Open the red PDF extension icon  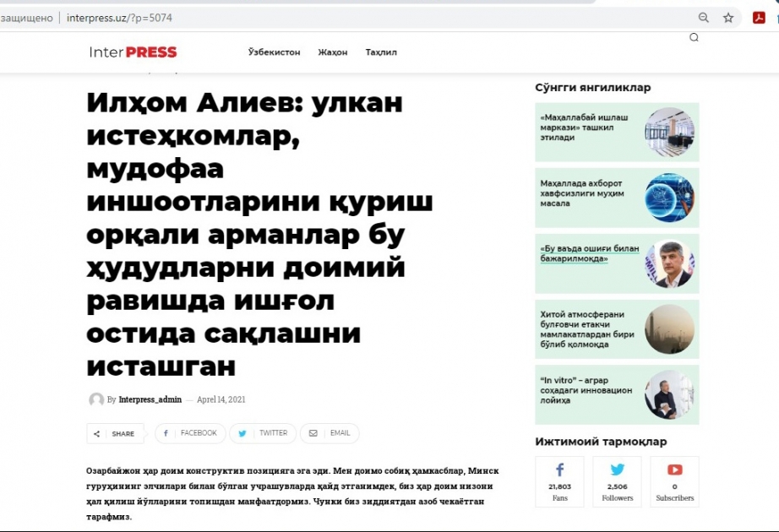[759, 18]
